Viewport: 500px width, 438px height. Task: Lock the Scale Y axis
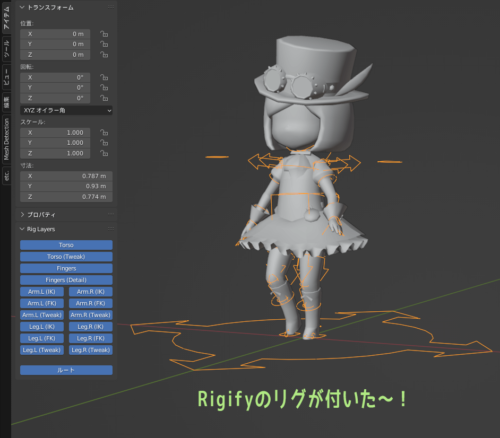coord(104,143)
